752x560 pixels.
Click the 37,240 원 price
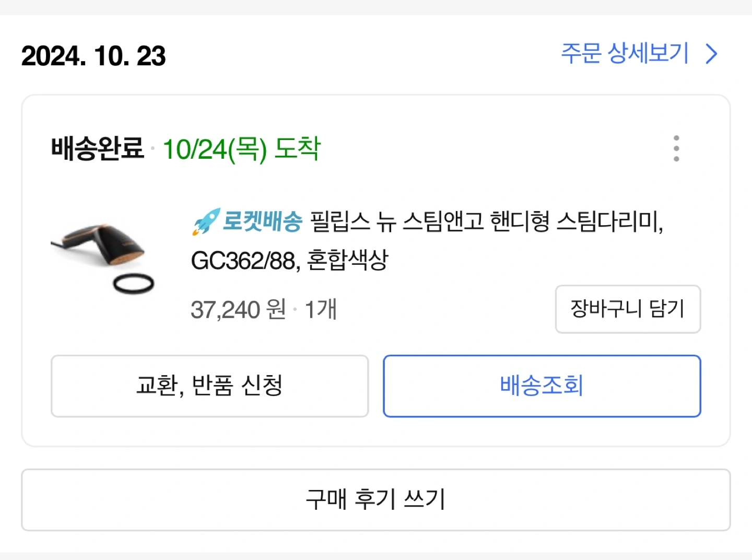pos(238,309)
